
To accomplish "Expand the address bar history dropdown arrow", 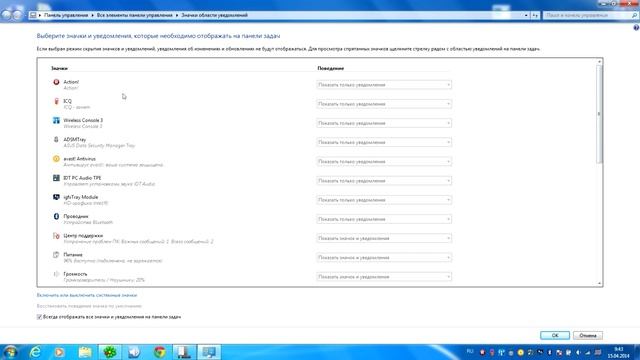I will click(526, 15).
